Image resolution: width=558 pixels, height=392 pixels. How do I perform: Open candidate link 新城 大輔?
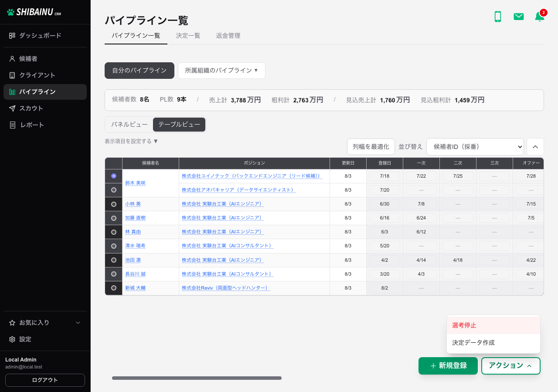(x=135, y=288)
